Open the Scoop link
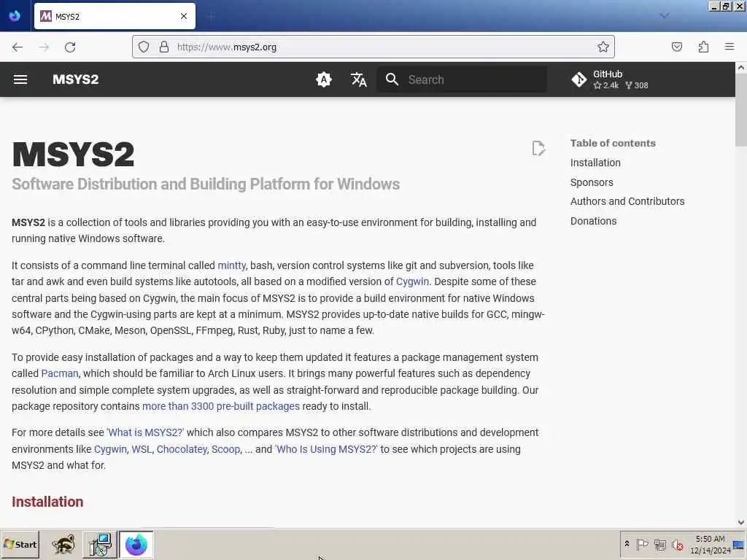 pyautogui.click(x=226, y=449)
